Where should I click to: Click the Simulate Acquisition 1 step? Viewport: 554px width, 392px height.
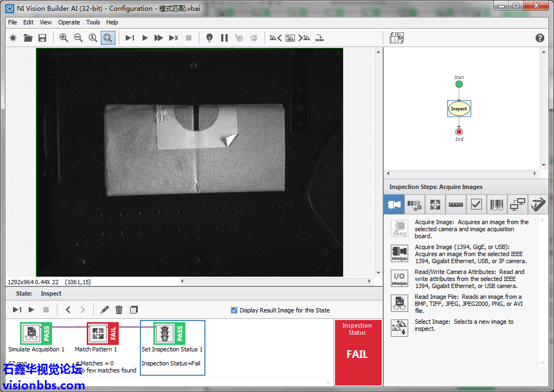(x=32, y=334)
